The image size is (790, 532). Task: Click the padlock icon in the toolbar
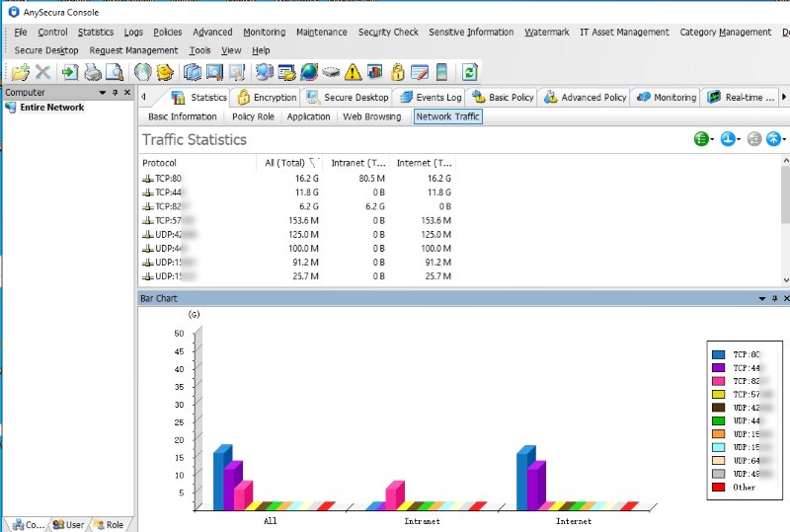397,72
